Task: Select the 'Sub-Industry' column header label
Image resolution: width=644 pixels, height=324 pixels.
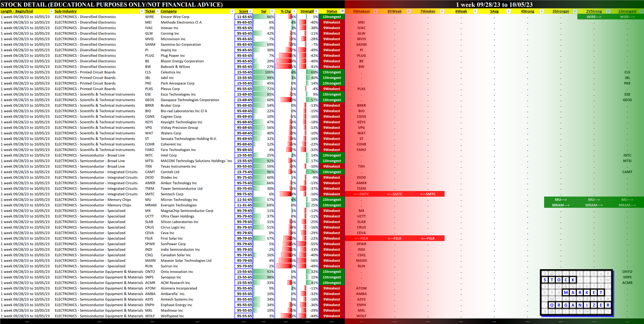Action: pyautogui.click(x=66, y=11)
